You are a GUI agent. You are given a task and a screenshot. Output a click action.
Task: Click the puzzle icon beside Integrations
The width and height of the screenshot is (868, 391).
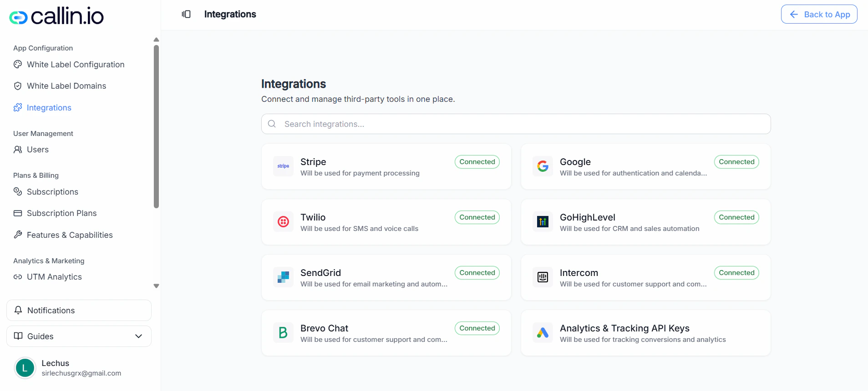coord(18,108)
